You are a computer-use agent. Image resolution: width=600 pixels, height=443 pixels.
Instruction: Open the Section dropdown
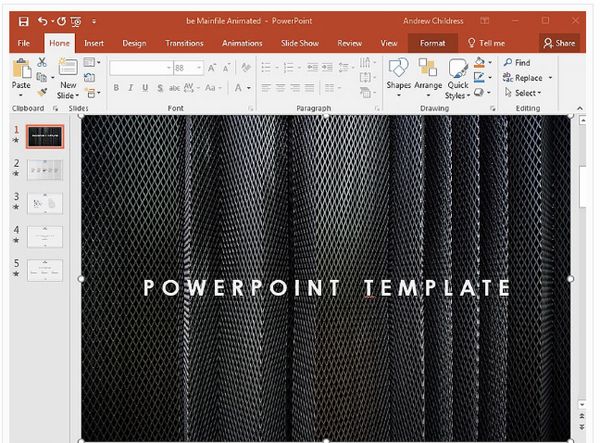click(x=93, y=93)
